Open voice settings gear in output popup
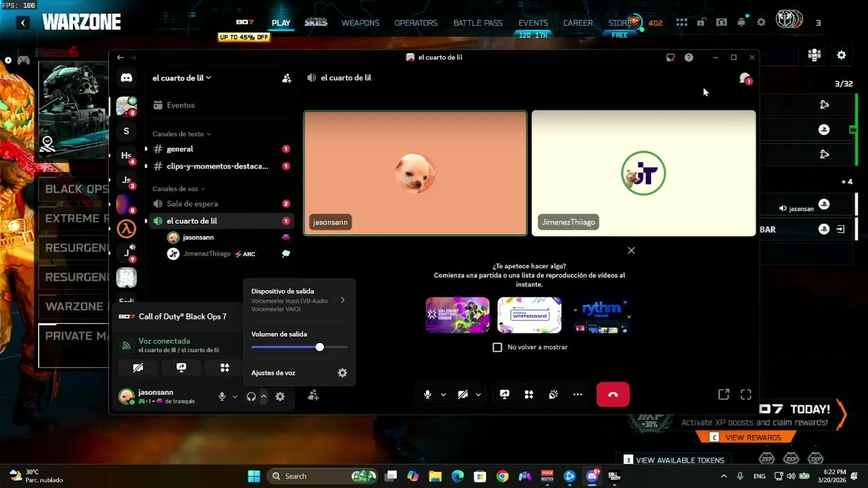This screenshot has height=488, width=868. coord(342,373)
